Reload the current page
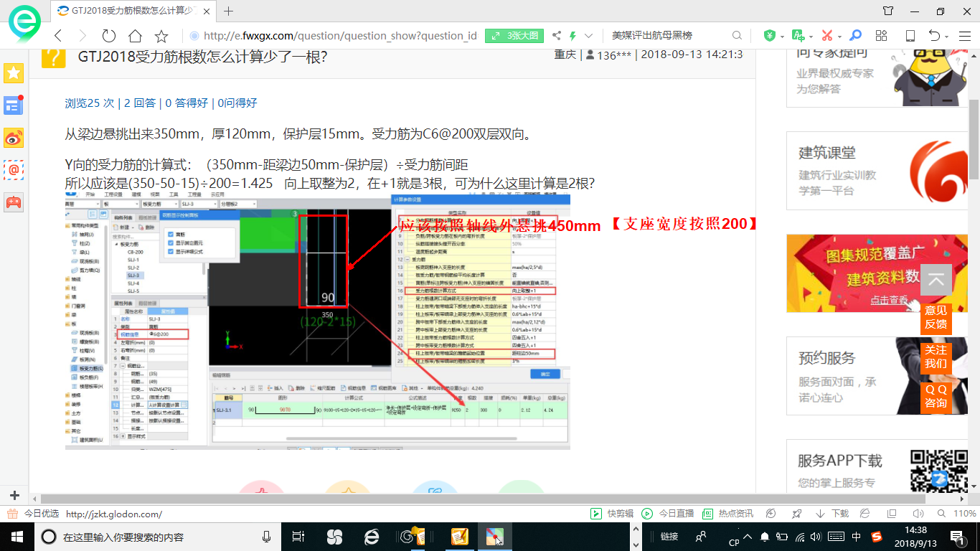Screen dimensions: 980x551 109,36
